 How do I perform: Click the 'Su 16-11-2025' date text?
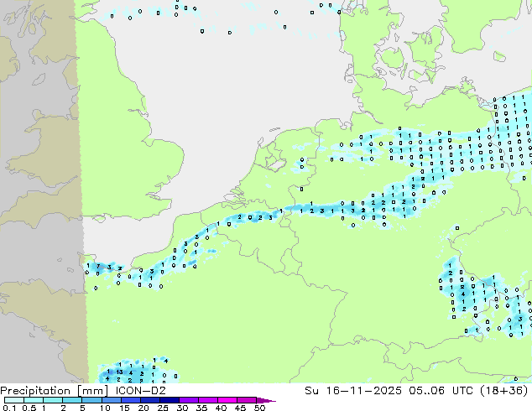[x=353, y=391]
